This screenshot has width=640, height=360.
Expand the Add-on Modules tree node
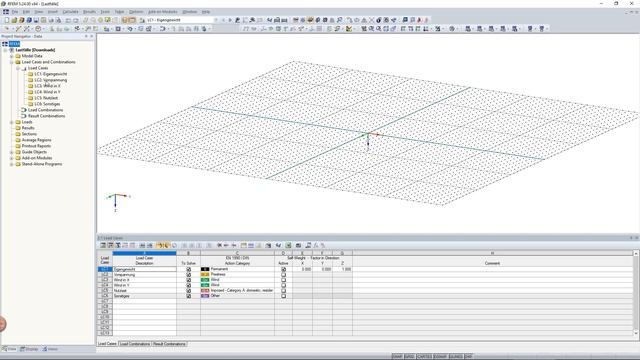pos(12,158)
